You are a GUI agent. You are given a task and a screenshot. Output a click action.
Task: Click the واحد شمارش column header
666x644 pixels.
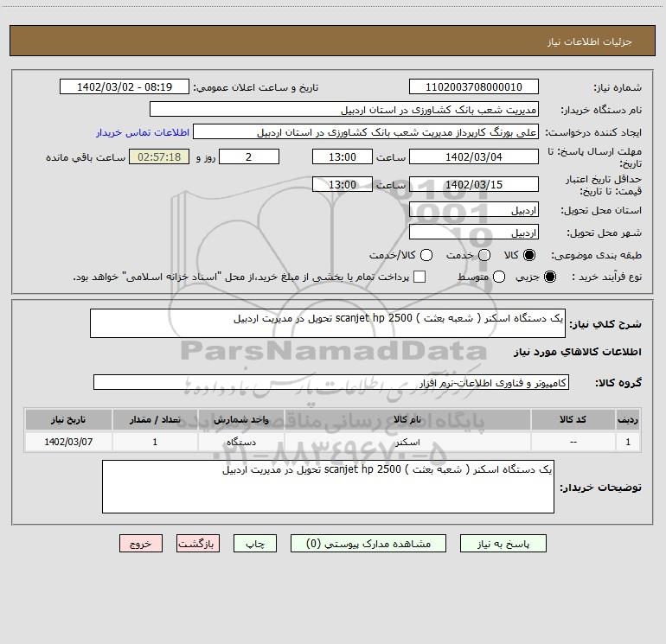click(240, 419)
